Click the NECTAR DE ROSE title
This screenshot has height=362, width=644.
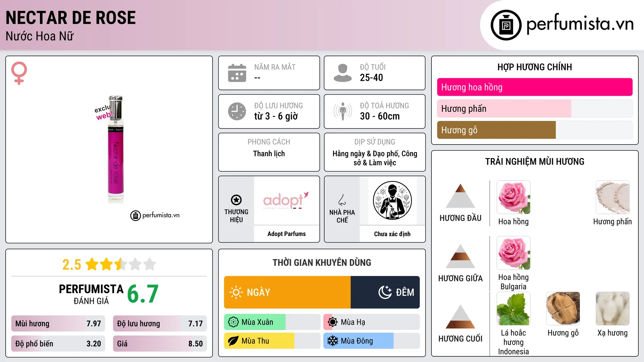click(x=71, y=18)
